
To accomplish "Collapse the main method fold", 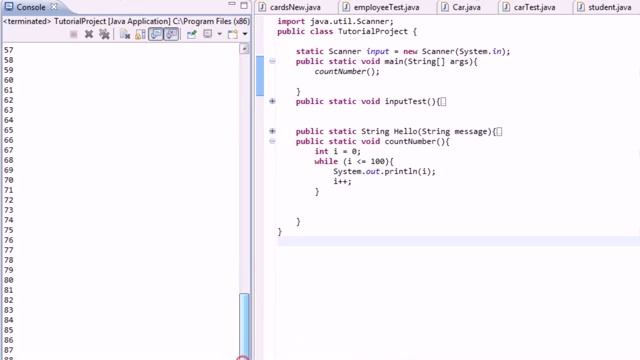I will pos(272,61).
